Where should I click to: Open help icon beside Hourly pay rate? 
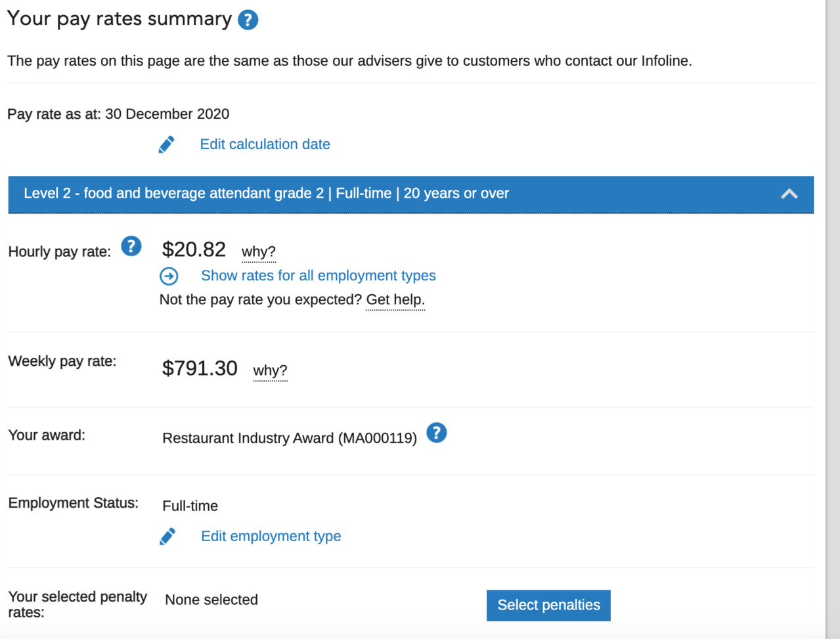pos(131,246)
